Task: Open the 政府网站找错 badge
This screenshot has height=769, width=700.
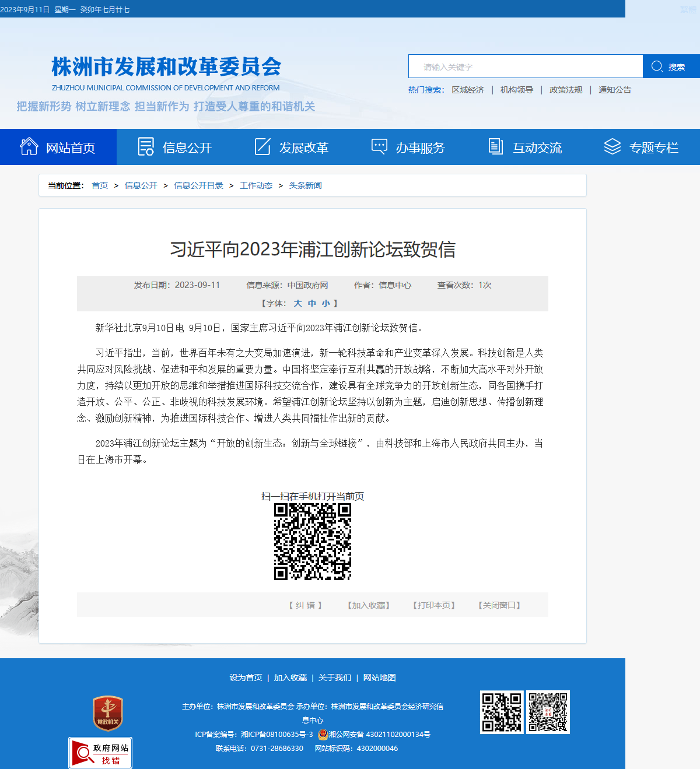Action: 100,753
